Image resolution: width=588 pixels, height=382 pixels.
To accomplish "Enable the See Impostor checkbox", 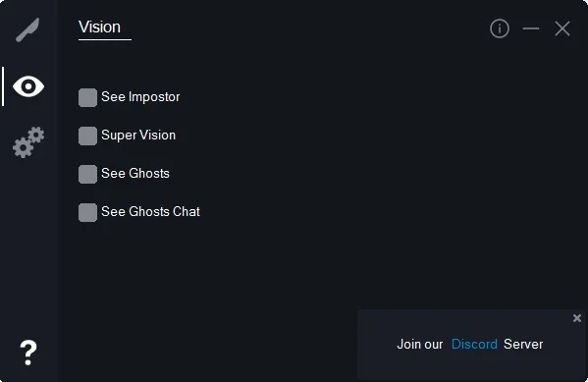I will click(x=87, y=97).
